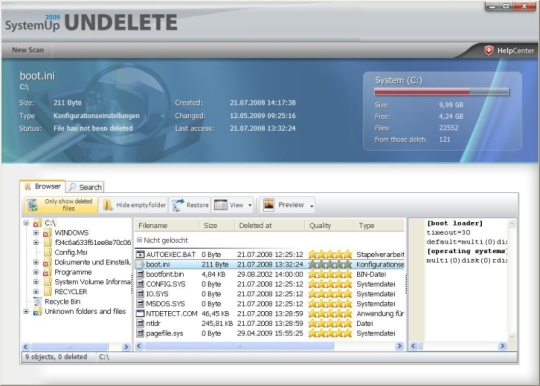Open the Preview dropdown arrow
Screen dimensions: 540x386
pyautogui.click(x=312, y=206)
